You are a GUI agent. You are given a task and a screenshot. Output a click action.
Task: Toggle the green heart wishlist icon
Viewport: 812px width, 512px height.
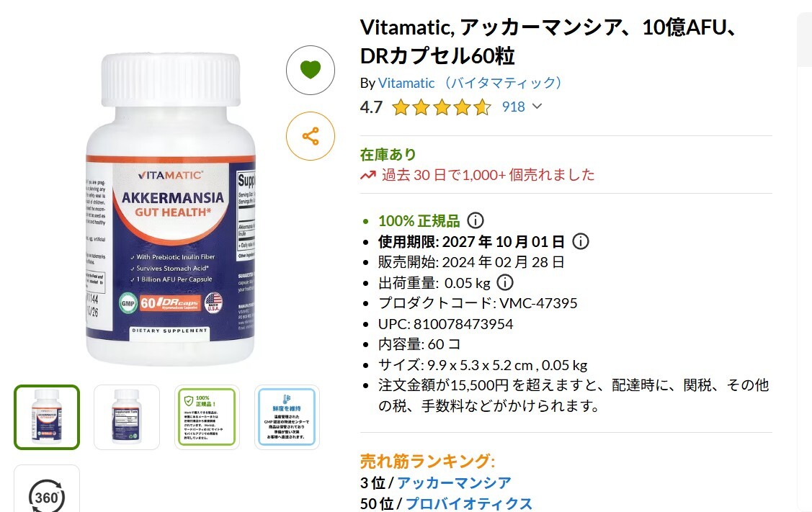(311, 70)
